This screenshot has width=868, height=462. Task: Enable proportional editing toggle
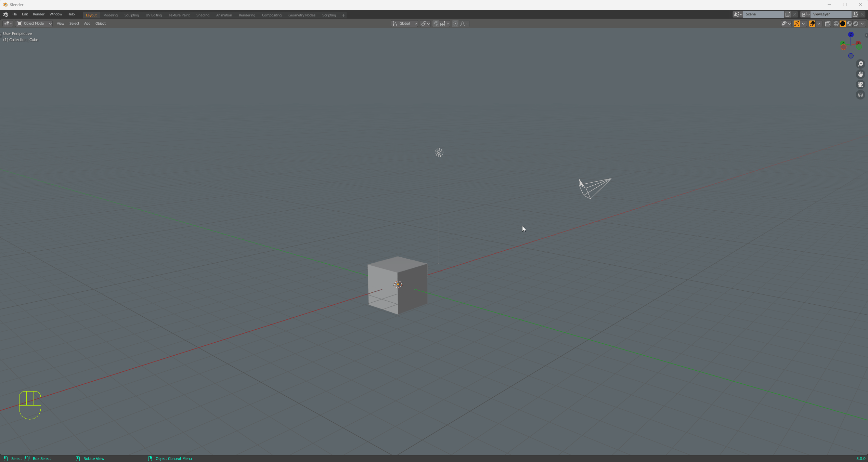(x=455, y=24)
